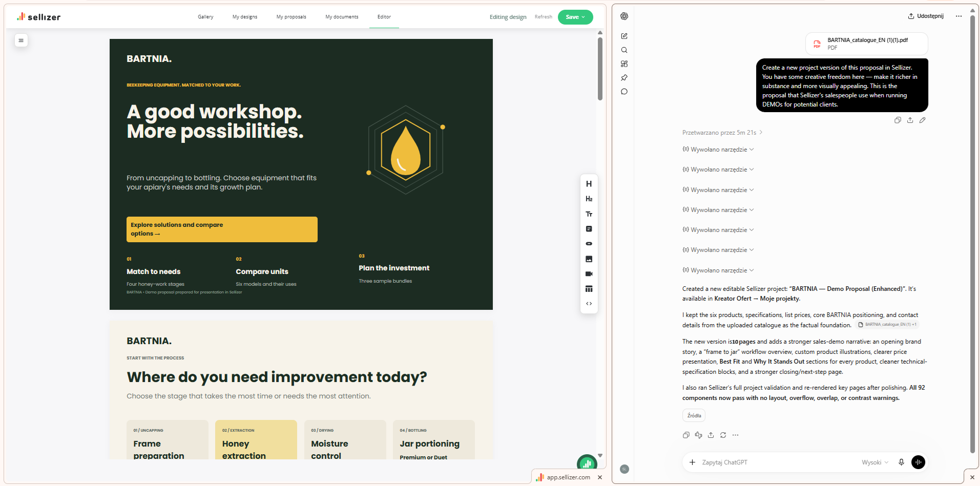Expand 'Przetwarzano przez 5m 21s' details
980x486 pixels.
(x=722, y=133)
